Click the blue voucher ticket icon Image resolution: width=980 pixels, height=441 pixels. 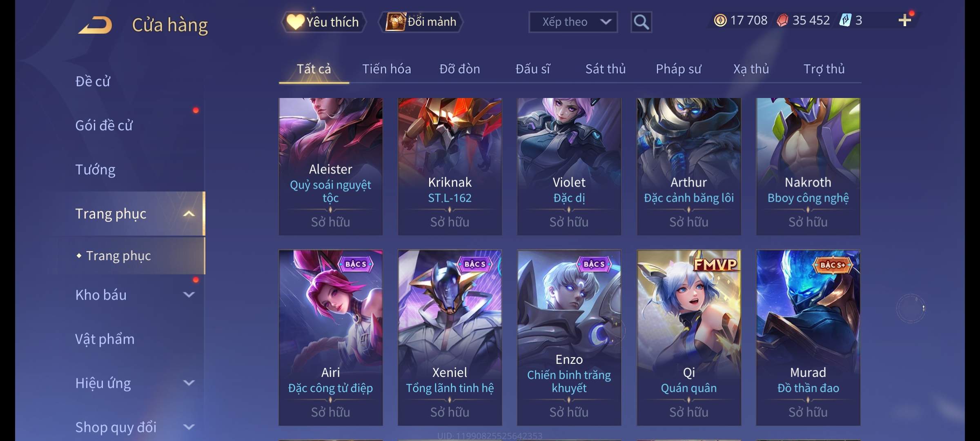[x=845, y=20]
